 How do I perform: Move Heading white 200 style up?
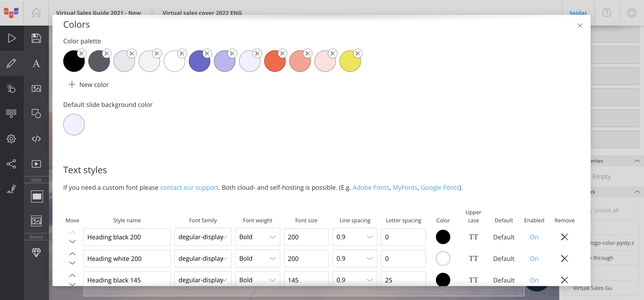click(72, 254)
